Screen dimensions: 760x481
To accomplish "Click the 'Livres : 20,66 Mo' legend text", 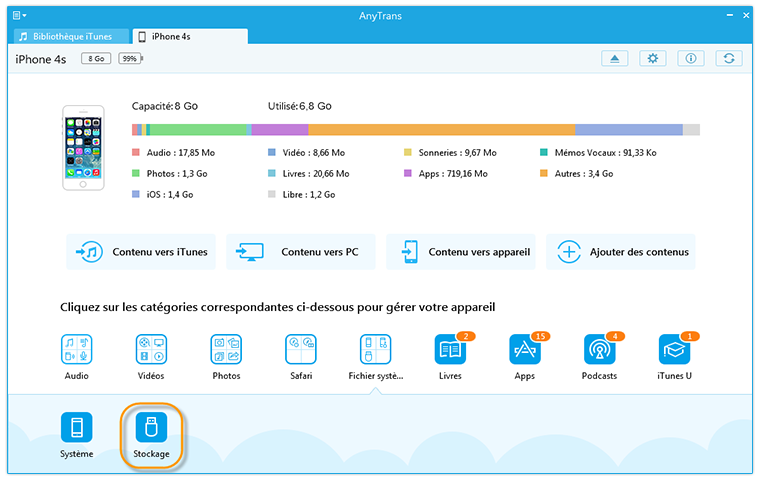I will [316, 174].
